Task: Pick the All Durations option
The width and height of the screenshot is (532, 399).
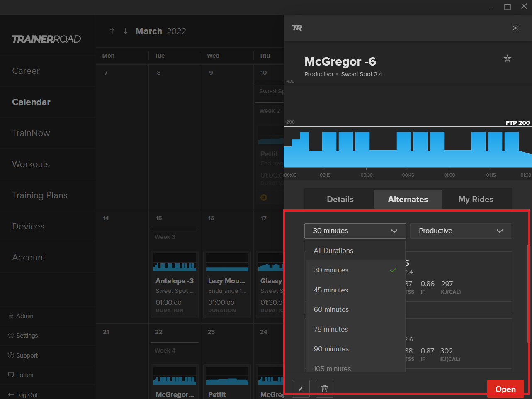Action: click(333, 251)
